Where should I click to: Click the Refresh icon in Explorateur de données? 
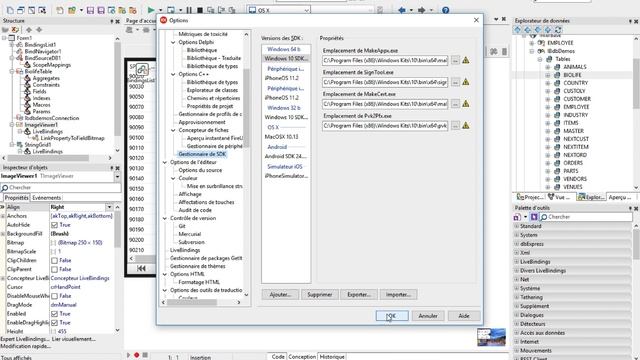[558, 29]
